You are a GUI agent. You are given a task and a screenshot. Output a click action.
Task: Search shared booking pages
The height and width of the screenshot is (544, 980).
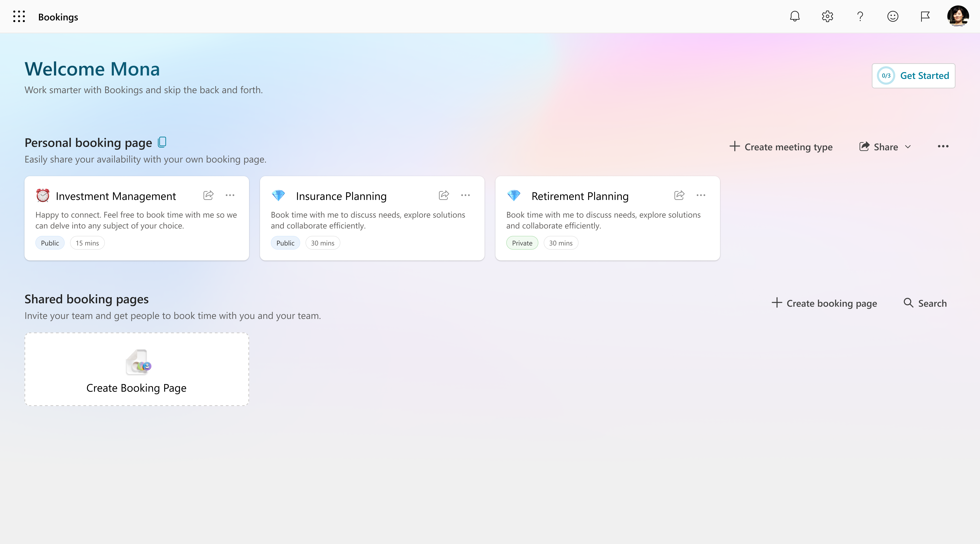(x=925, y=303)
